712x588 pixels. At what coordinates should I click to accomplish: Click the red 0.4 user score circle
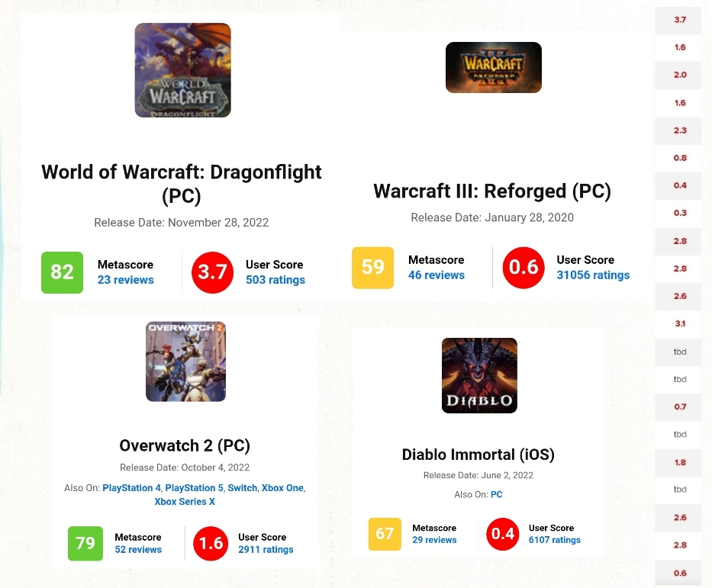503,534
